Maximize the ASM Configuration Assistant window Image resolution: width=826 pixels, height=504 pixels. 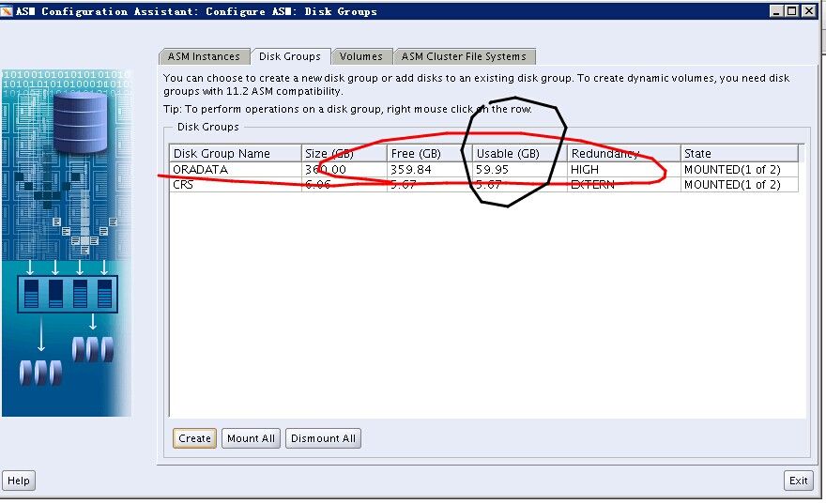pos(793,11)
